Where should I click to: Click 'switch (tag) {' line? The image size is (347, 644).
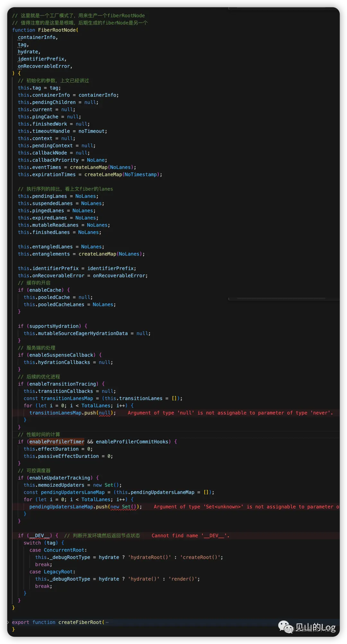point(44,543)
